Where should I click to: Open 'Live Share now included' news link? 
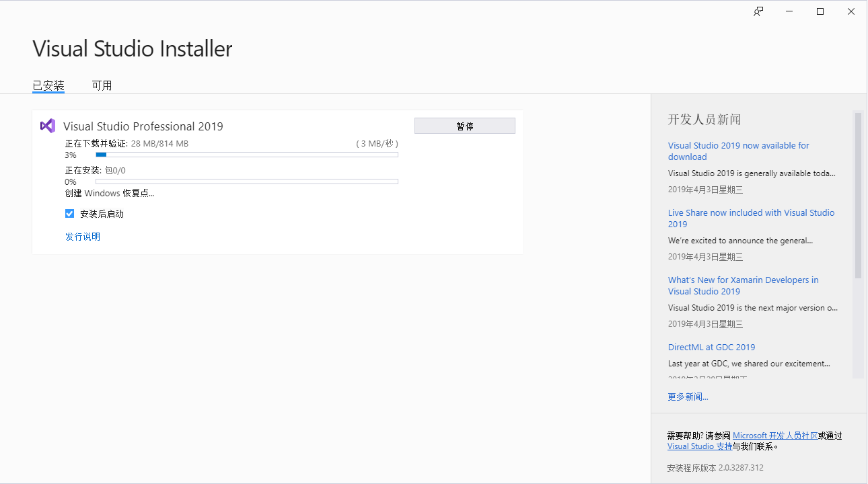(x=751, y=218)
